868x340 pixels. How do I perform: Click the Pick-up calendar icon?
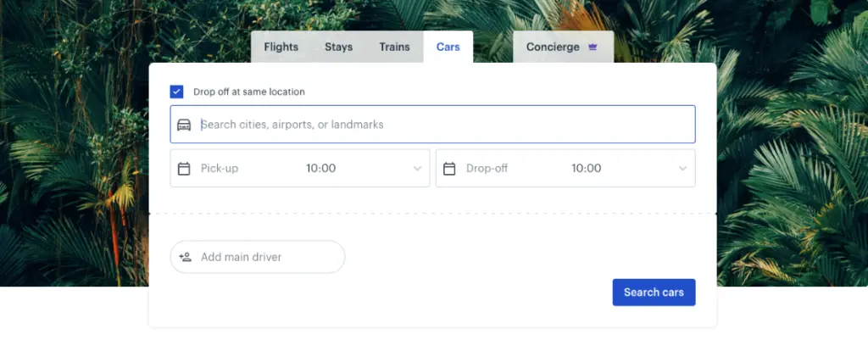point(184,169)
